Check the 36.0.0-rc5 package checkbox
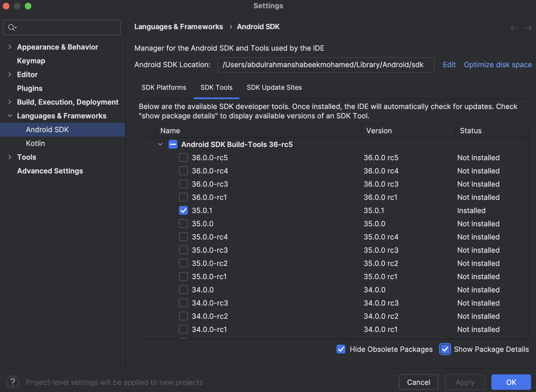This screenshot has width=536, height=392. [x=183, y=157]
